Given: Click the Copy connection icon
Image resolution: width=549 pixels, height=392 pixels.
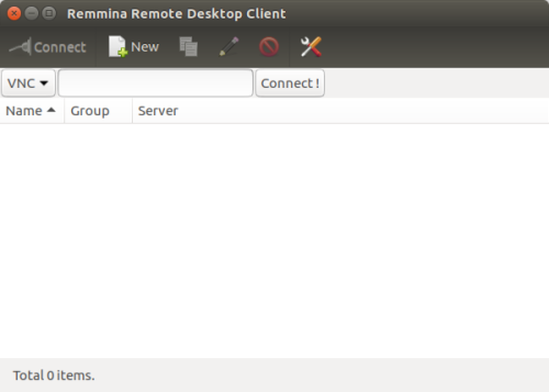Looking at the screenshot, I should pyautogui.click(x=188, y=47).
